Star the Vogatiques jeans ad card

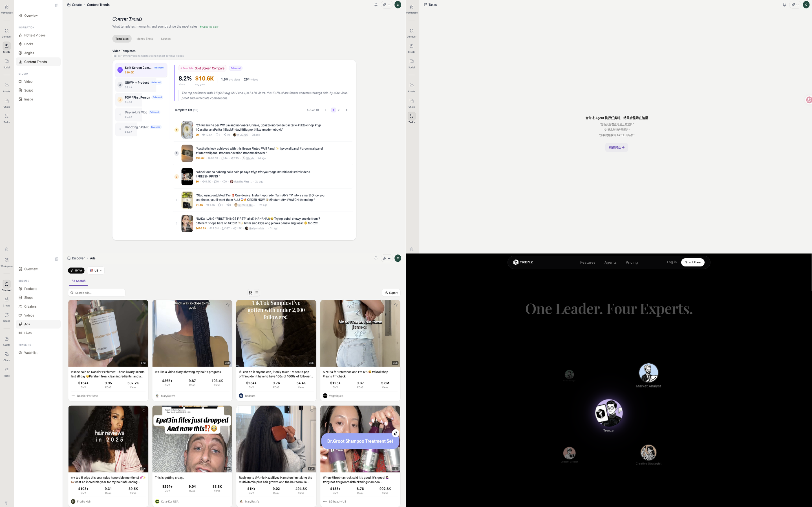point(396,305)
